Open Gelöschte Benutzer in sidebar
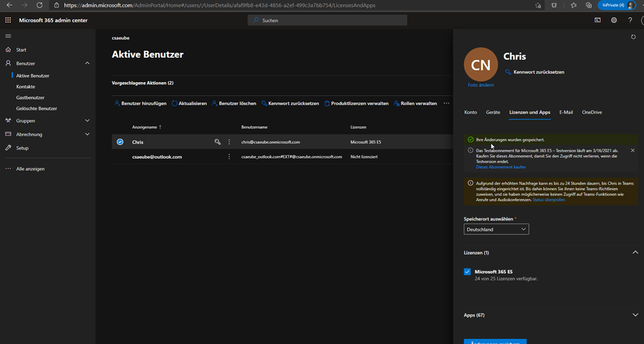The width and height of the screenshot is (644, 344). (37, 109)
